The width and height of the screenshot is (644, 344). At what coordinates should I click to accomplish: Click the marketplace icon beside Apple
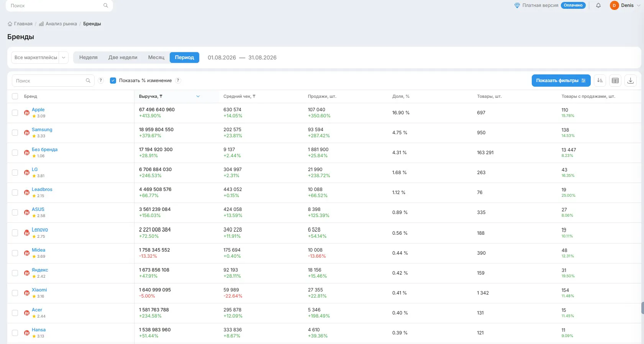click(27, 113)
